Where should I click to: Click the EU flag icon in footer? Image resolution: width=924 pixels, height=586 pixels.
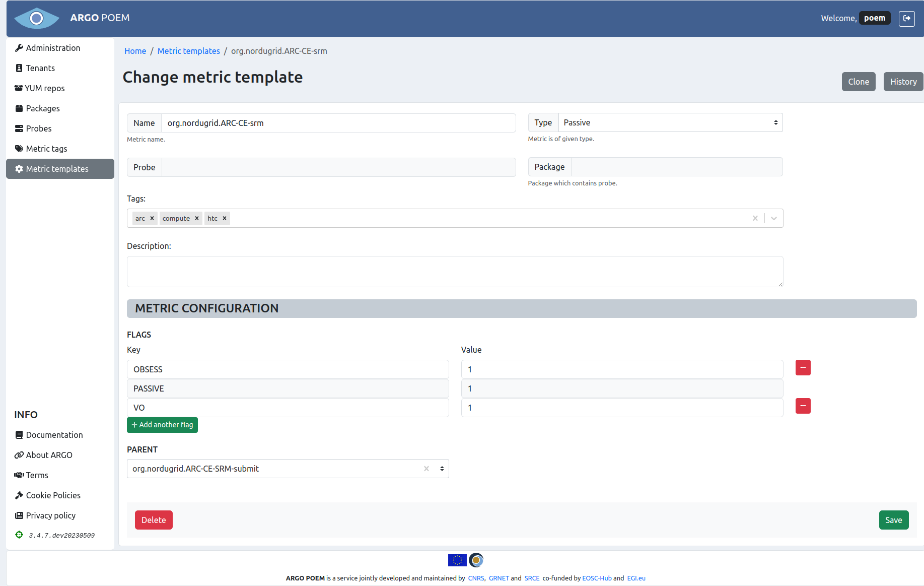click(x=457, y=560)
